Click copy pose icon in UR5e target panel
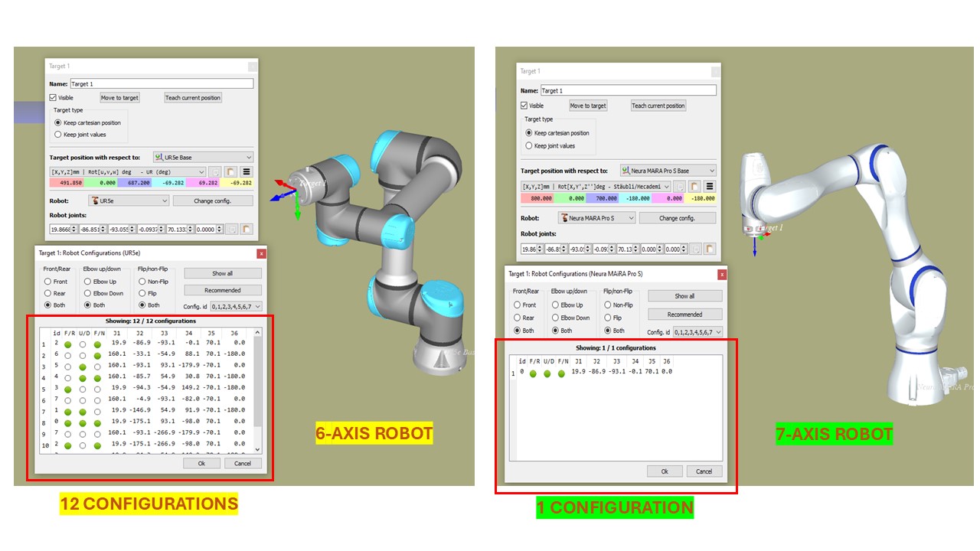This screenshot has width=980, height=551. coord(215,172)
